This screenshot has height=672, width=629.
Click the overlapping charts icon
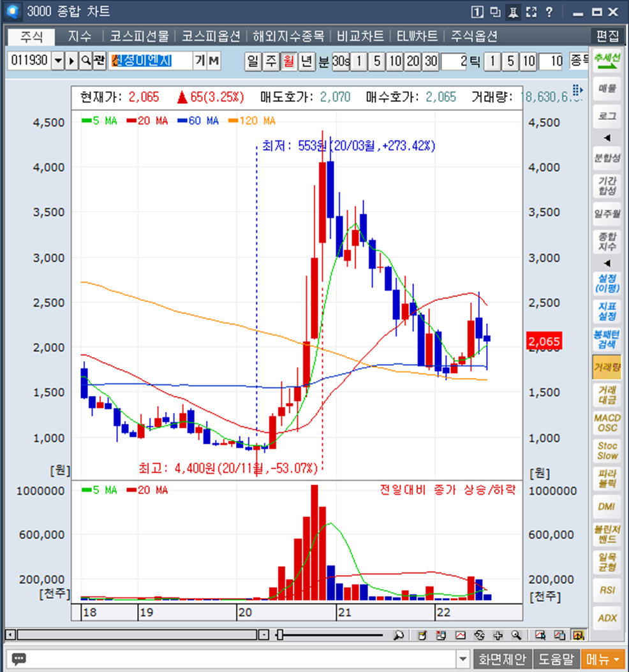pos(559,635)
